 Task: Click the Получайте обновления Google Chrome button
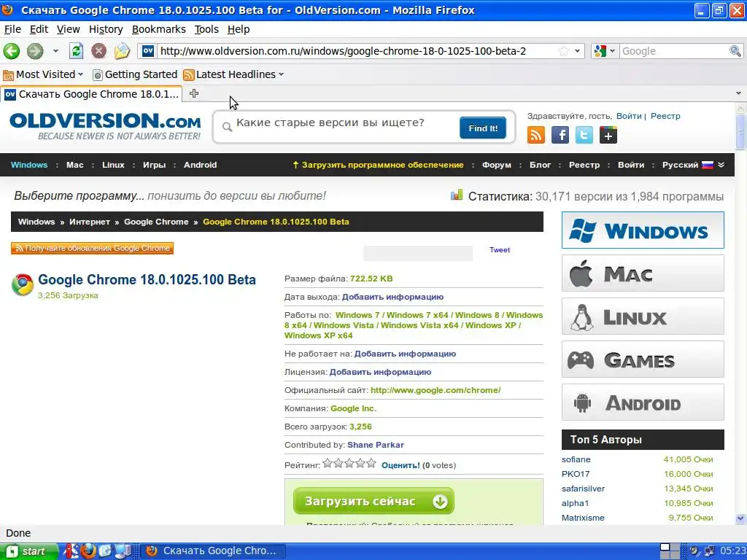pos(92,248)
